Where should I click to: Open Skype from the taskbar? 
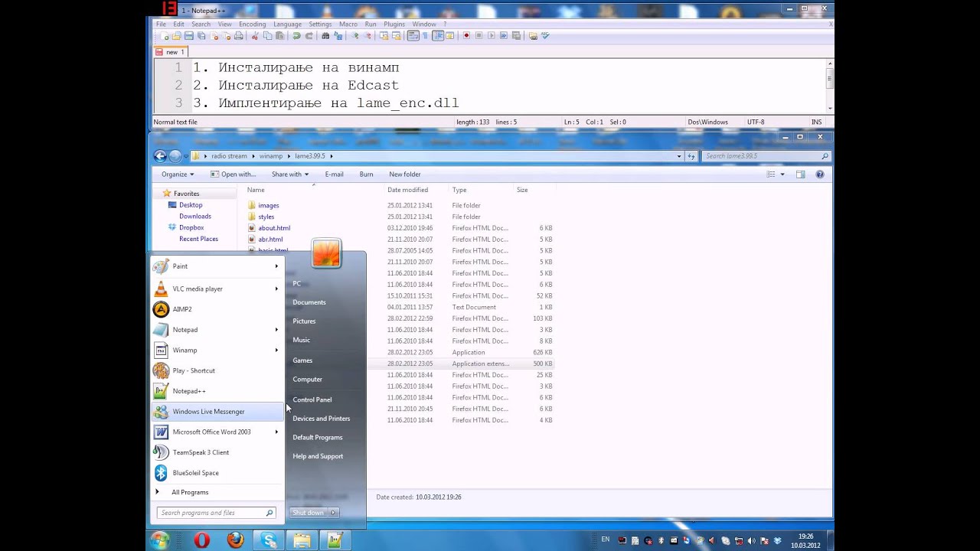(269, 540)
